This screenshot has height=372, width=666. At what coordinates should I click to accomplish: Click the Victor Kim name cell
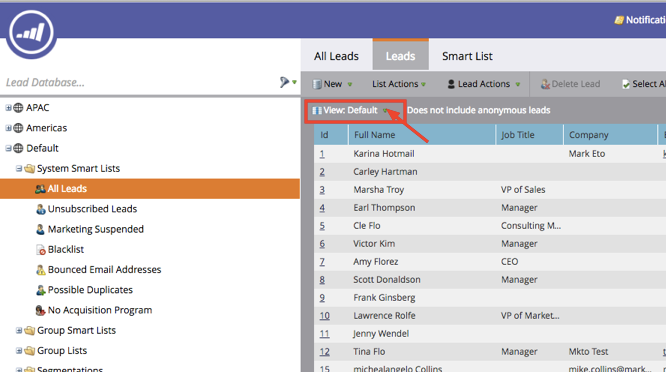pos(374,244)
